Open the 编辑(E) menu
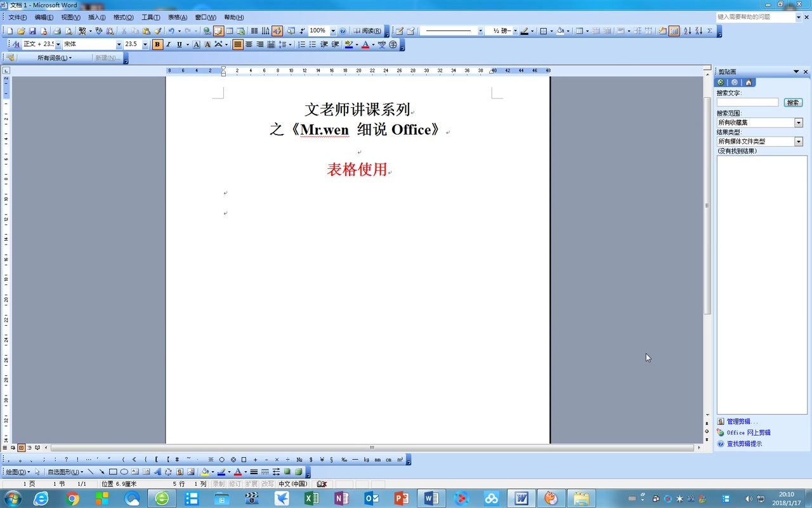Screen dimensions: 812x508 44,17
